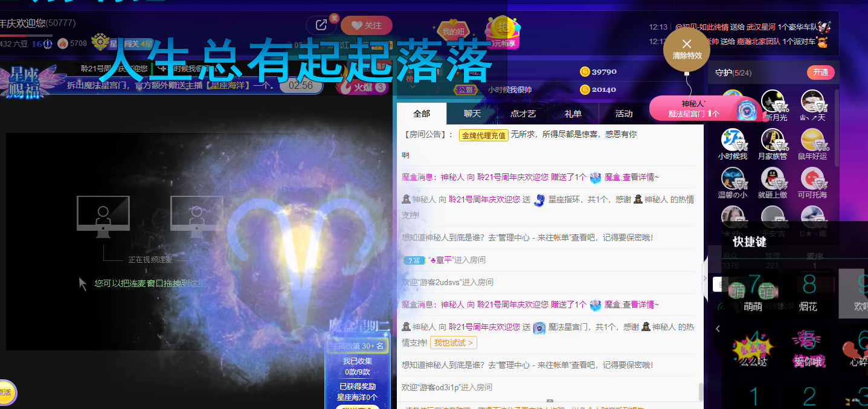Select shortcut number 1
This screenshot has width=868, height=409.
pos(753,396)
